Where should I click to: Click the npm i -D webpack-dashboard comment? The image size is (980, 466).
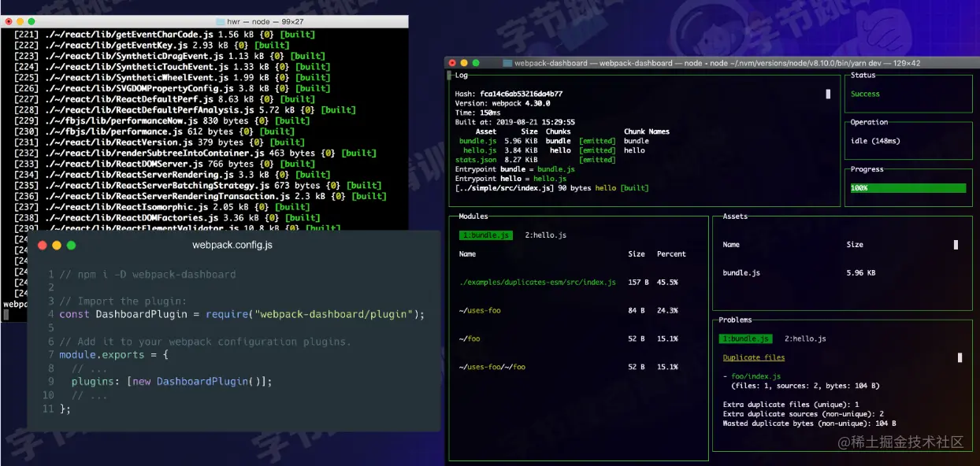click(147, 274)
